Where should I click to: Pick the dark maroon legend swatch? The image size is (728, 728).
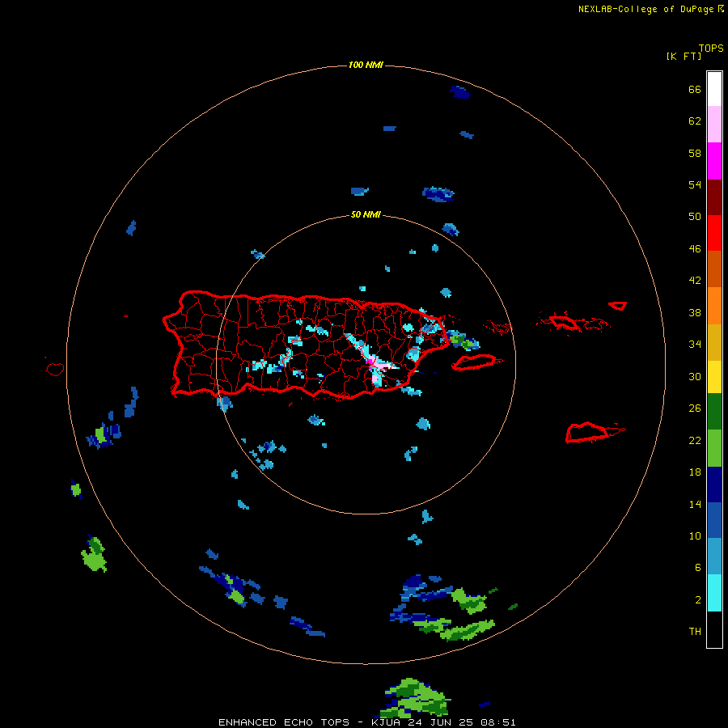coord(714,197)
